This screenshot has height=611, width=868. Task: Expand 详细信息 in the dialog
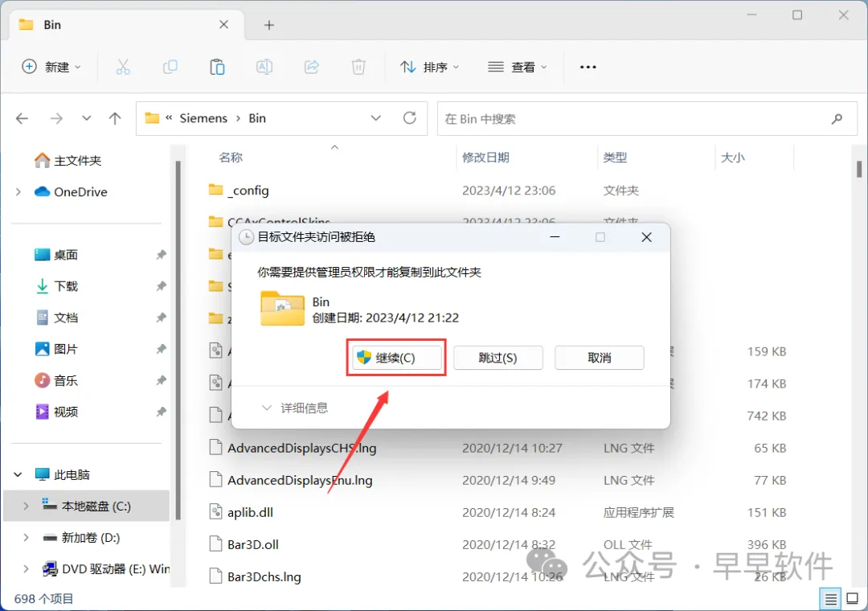pos(295,408)
